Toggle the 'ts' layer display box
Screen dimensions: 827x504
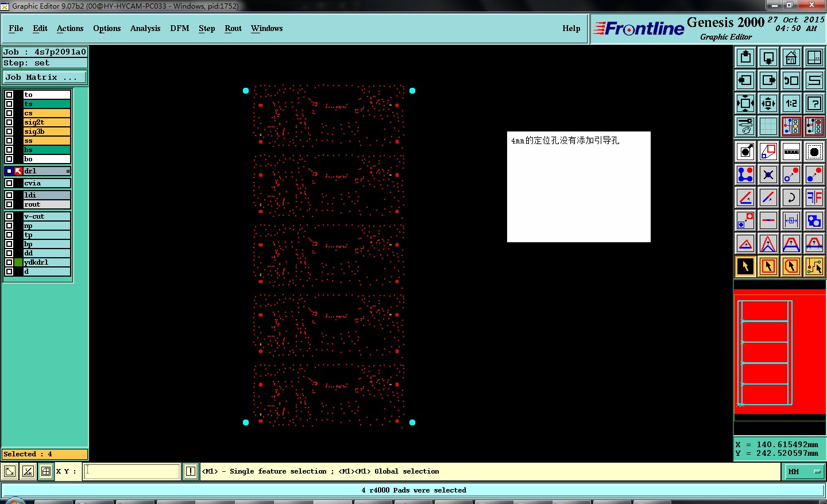9,104
